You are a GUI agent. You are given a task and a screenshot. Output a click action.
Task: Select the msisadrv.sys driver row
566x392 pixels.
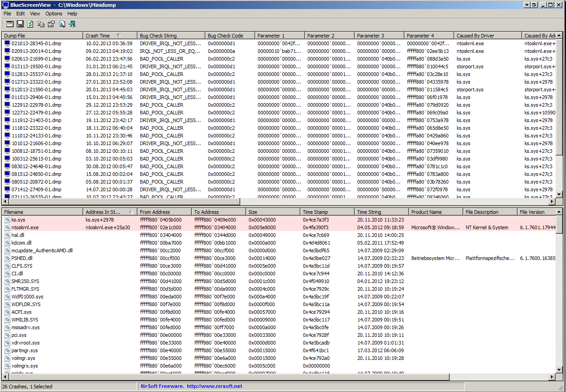pos(279,327)
